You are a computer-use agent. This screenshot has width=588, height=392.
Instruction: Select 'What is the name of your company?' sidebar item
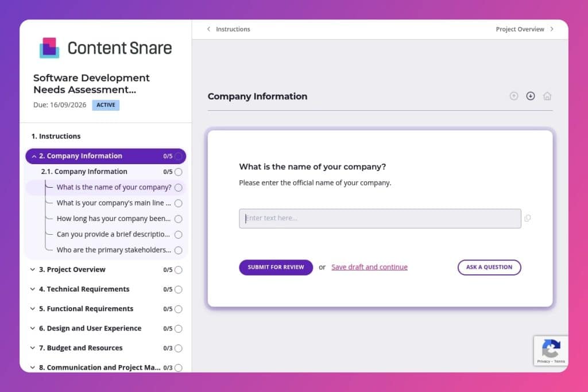114,187
